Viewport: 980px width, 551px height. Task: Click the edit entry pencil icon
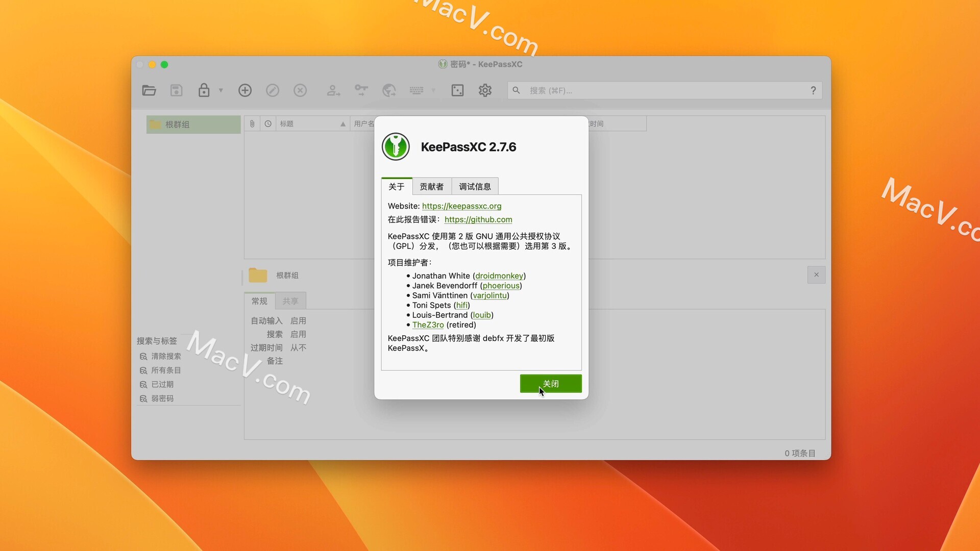pyautogui.click(x=273, y=91)
